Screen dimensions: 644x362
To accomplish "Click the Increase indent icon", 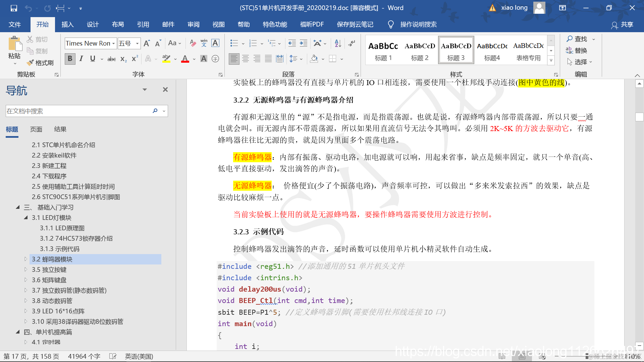I will point(304,43).
